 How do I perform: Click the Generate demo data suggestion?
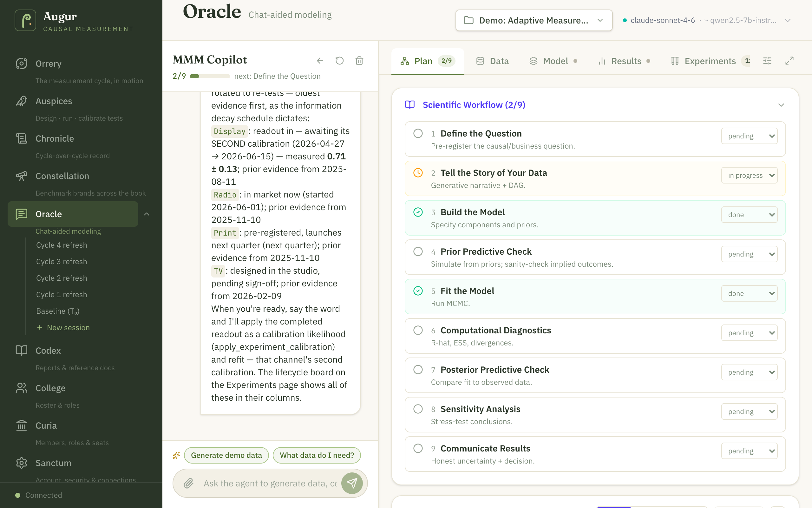(226, 455)
